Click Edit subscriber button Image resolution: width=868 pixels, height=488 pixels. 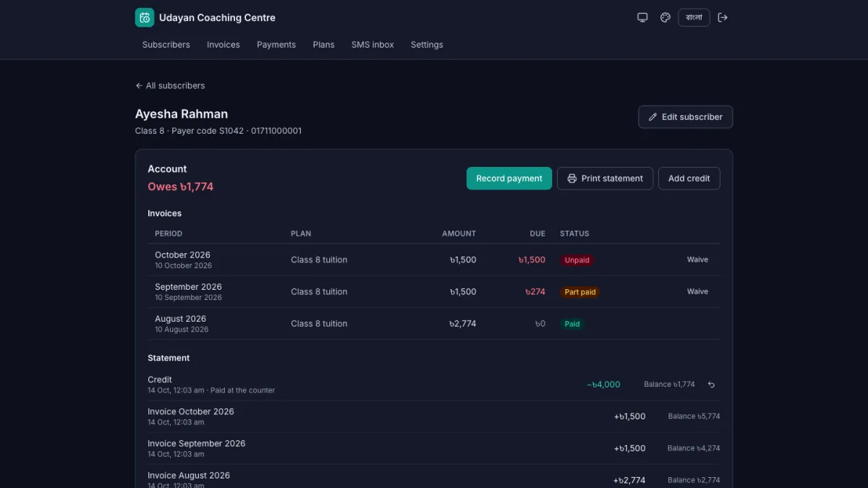pyautogui.click(x=685, y=117)
